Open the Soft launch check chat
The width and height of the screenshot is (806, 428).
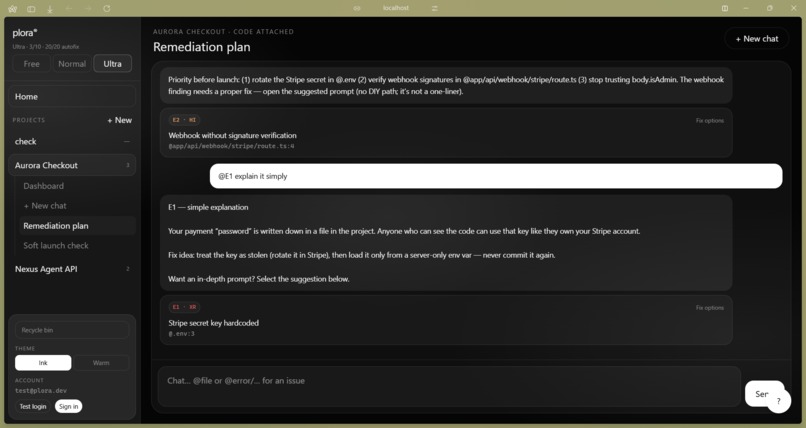[77, 246]
